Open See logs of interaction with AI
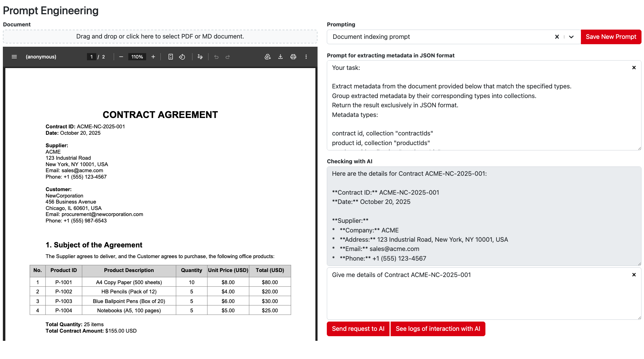644x359 pixels. [x=438, y=329]
